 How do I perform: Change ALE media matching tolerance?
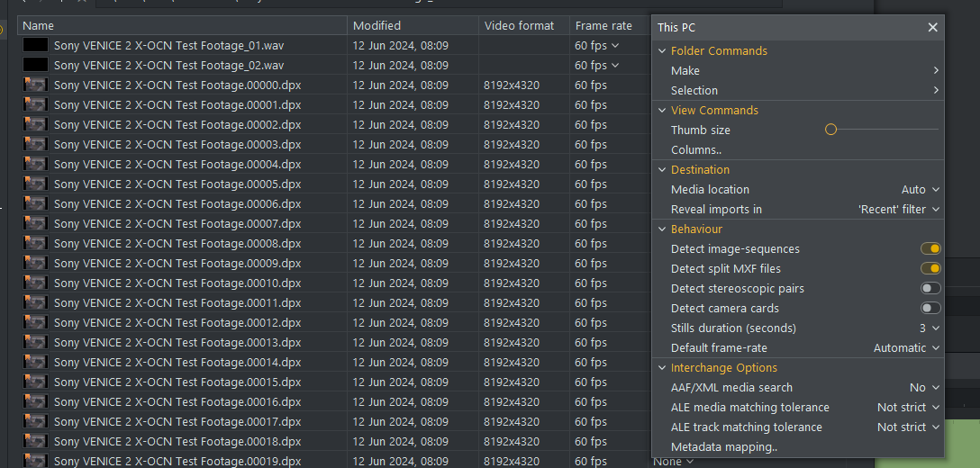908,408
